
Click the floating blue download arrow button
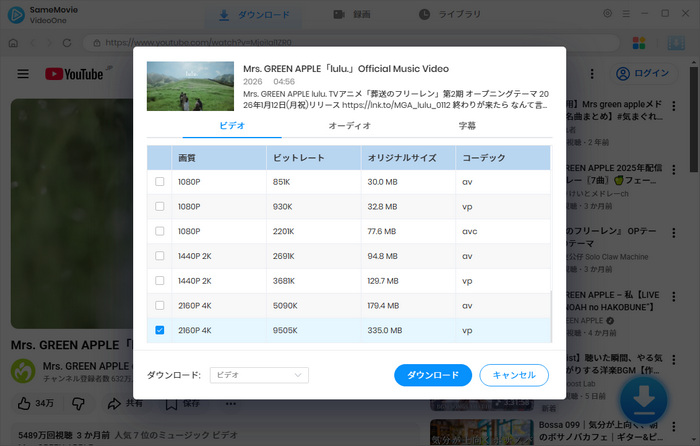[x=643, y=399]
